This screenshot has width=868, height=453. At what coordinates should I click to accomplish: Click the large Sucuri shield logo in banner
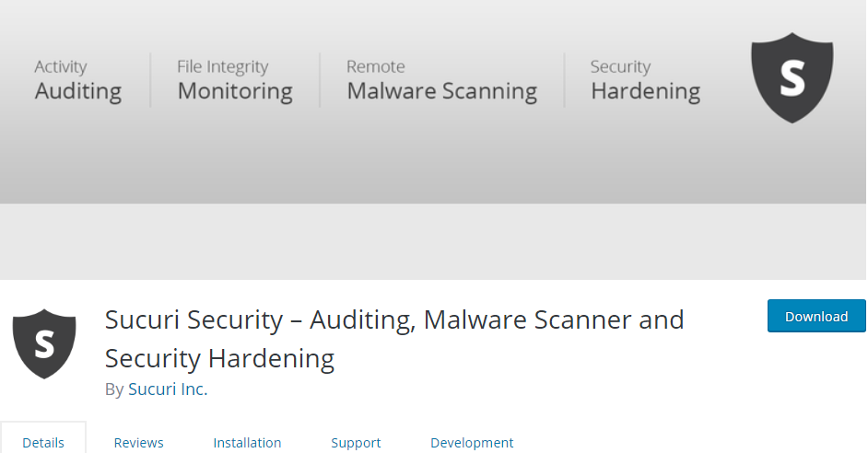point(792,78)
